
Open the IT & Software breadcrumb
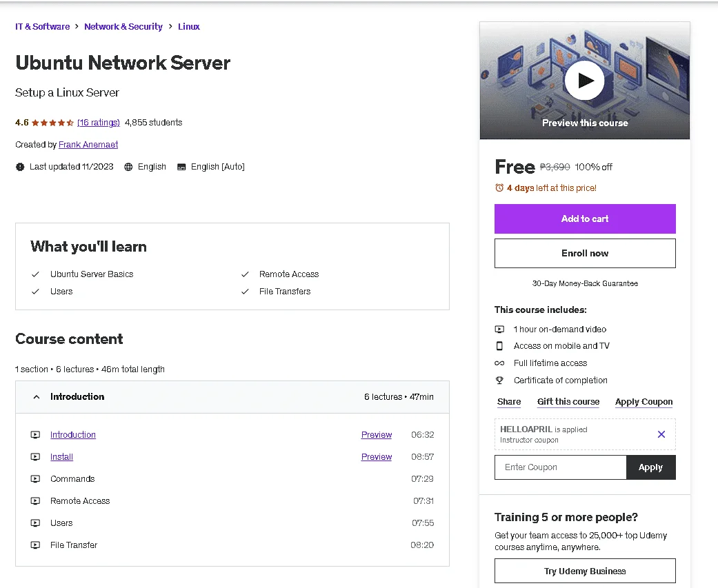[43, 27]
